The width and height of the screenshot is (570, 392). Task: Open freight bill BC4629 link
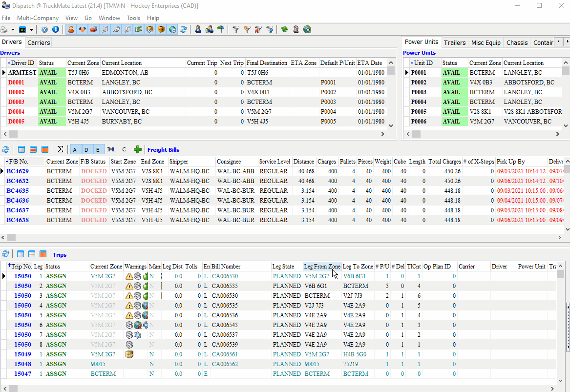click(x=17, y=171)
